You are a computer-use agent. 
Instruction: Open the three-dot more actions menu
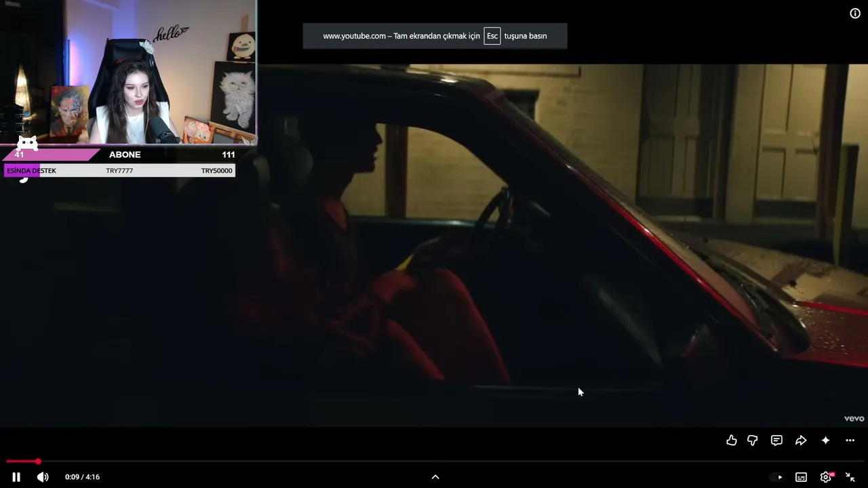[850, 441]
